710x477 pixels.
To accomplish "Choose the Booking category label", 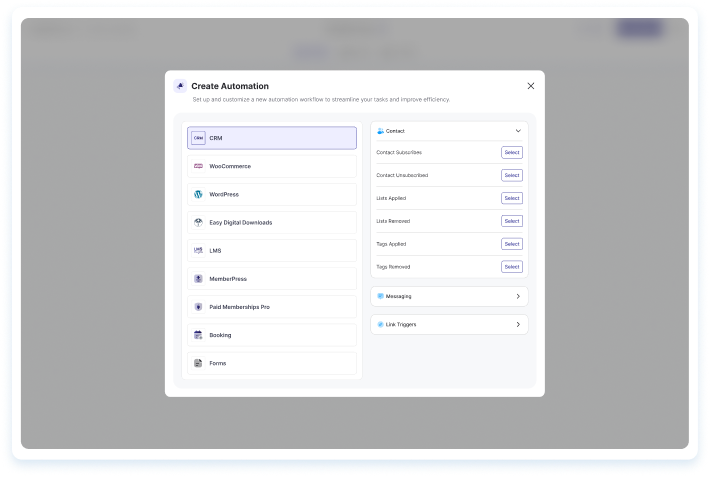I will (x=220, y=335).
